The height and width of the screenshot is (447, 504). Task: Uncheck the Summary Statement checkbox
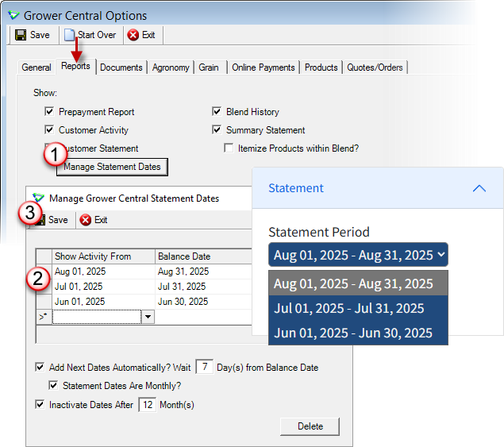tap(217, 129)
